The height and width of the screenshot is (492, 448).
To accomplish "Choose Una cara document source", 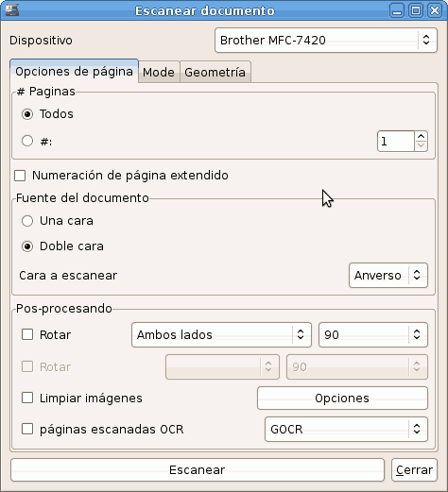I will click(x=27, y=221).
